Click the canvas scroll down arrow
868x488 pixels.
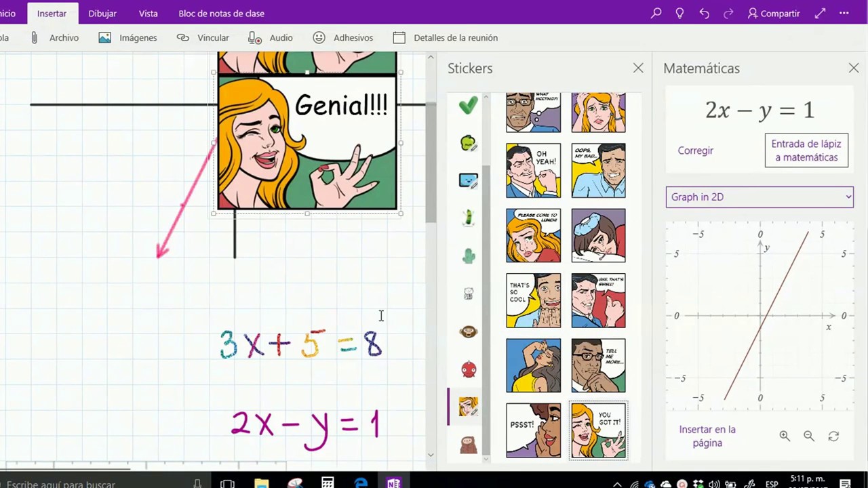coord(431,455)
